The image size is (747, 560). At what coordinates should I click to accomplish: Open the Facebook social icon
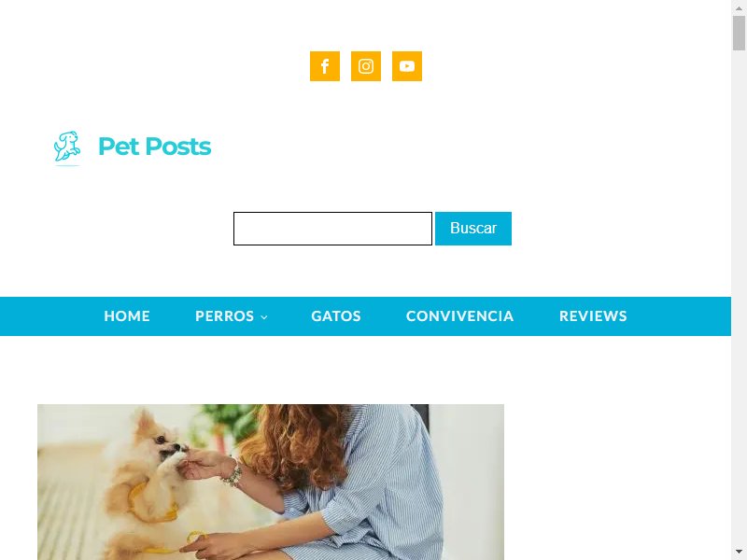[324, 66]
